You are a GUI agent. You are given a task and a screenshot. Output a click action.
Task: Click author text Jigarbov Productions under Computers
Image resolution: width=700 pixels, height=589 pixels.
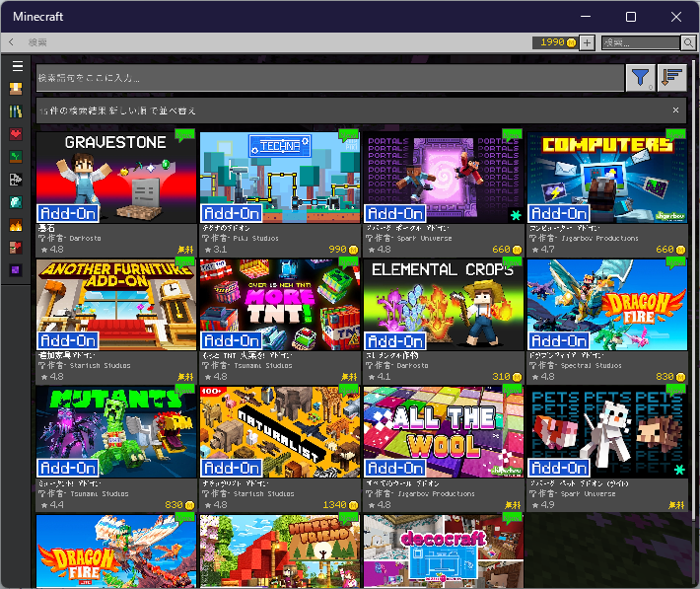[x=599, y=238]
